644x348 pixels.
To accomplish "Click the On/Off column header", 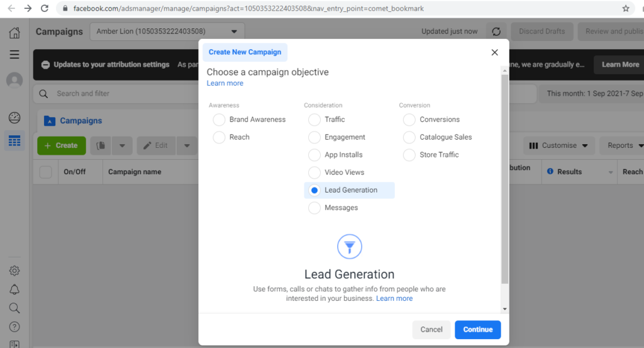I will (x=75, y=172).
